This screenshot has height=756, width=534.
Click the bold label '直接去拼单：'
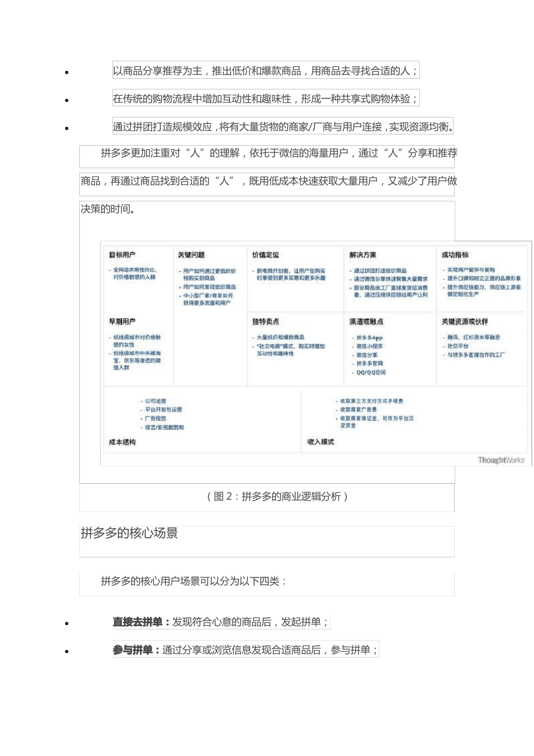click(142, 622)
